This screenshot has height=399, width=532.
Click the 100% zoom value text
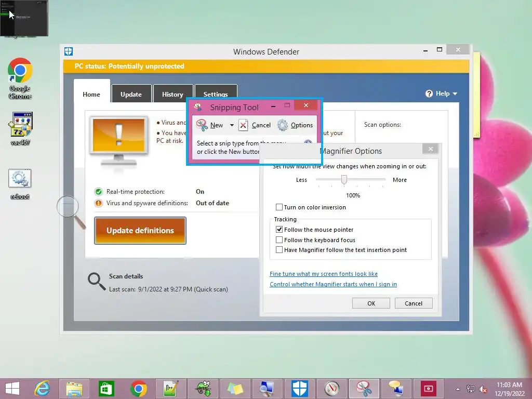point(353,195)
